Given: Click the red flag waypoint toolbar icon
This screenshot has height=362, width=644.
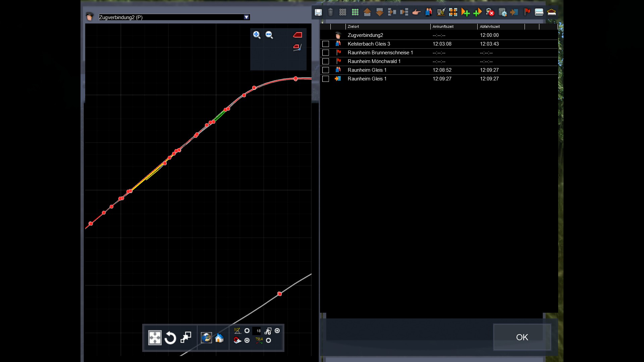Looking at the screenshot, I should click(x=527, y=12).
